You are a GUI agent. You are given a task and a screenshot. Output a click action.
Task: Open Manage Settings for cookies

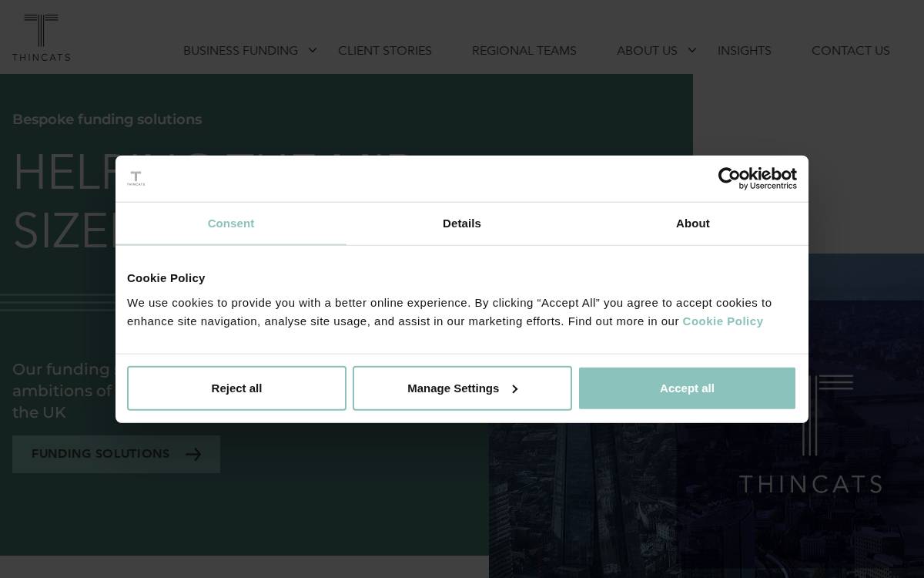click(462, 388)
